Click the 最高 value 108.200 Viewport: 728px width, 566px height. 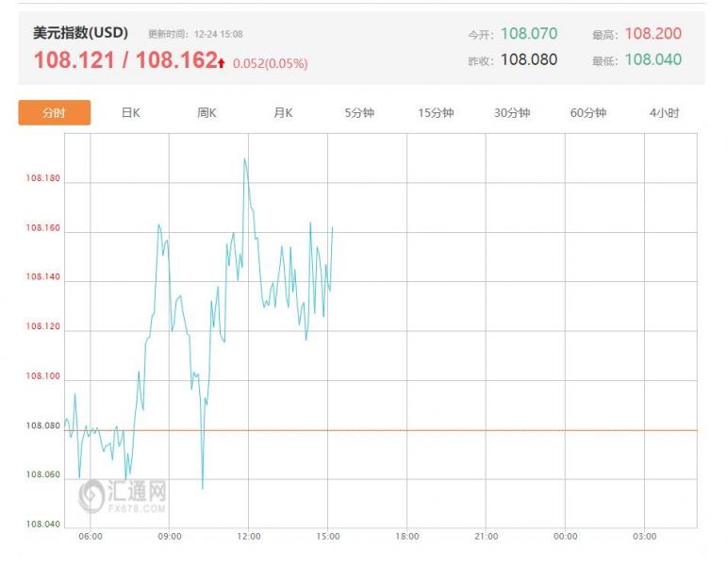pos(653,34)
